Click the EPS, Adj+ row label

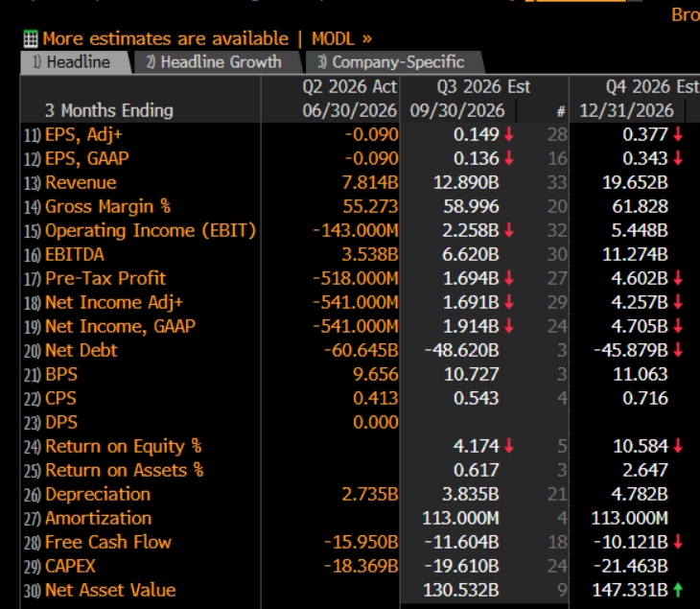tap(83, 134)
